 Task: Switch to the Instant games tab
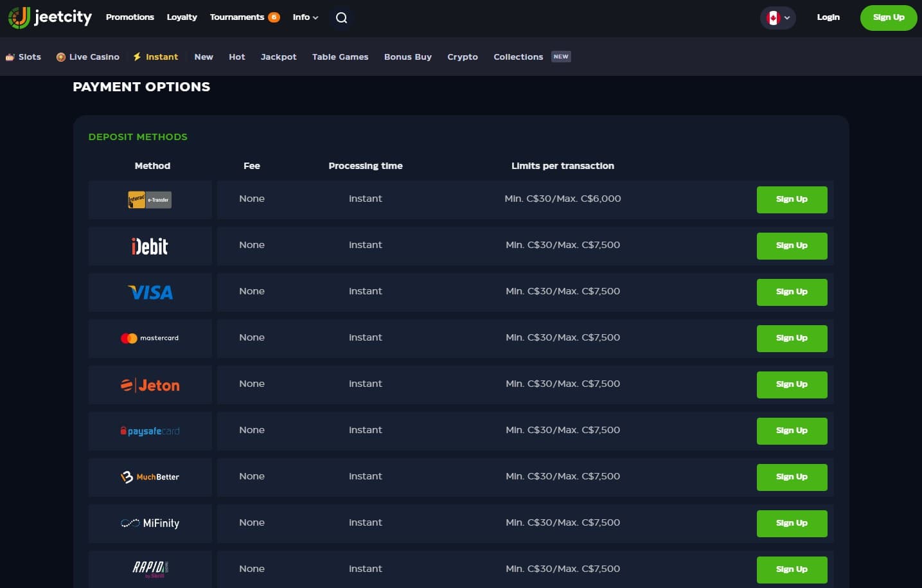click(x=155, y=57)
